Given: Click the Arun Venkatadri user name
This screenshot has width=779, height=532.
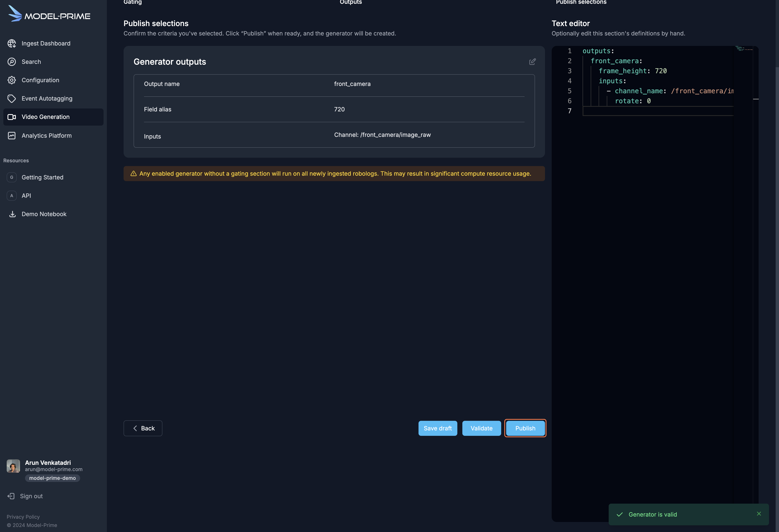Looking at the screenshot, I should (x=48, y=463).
